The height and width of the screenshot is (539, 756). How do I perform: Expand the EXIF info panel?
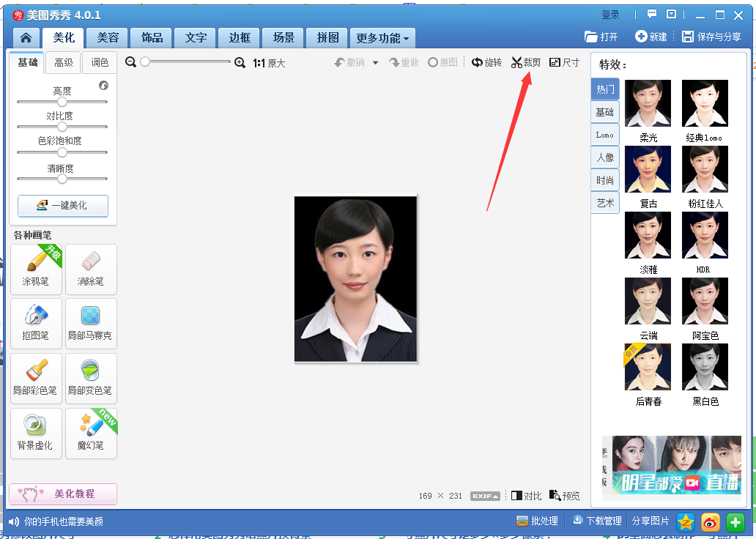(x=485, y=496)
